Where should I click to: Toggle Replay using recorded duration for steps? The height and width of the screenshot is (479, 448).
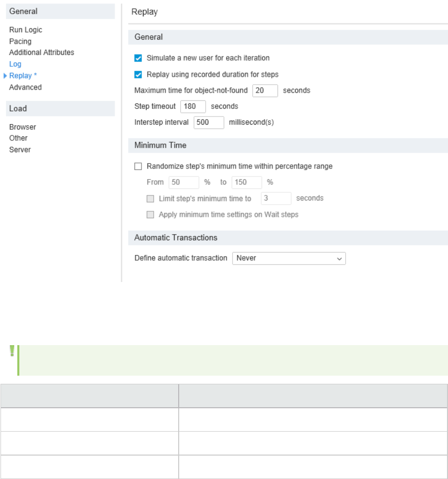click(x=138, y=74)
